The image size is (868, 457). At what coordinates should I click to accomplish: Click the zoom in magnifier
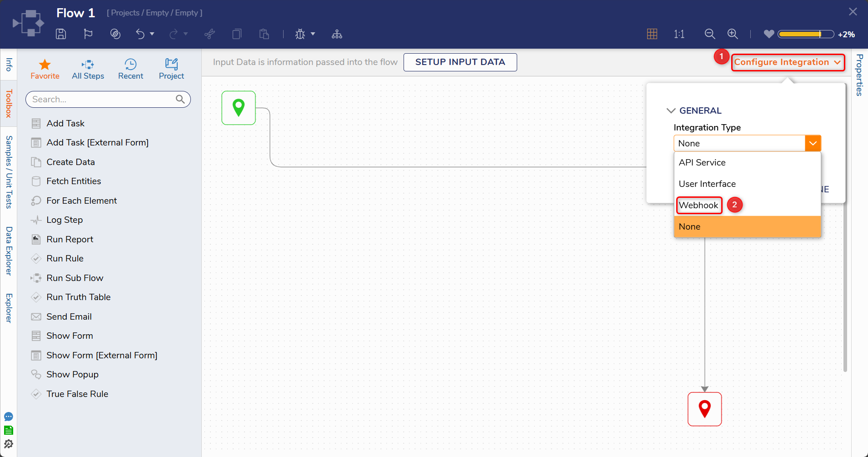click(x=733, y=34)
